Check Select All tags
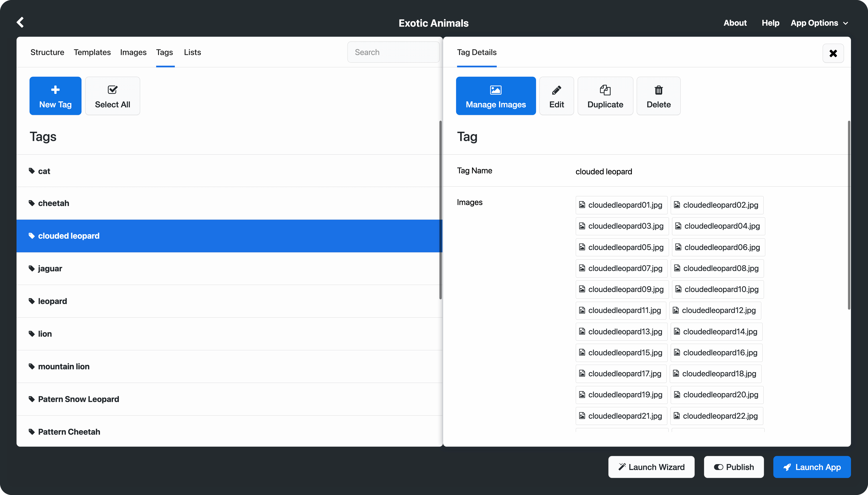The height and width of the screenshot is (495, 868). [112, 96]
